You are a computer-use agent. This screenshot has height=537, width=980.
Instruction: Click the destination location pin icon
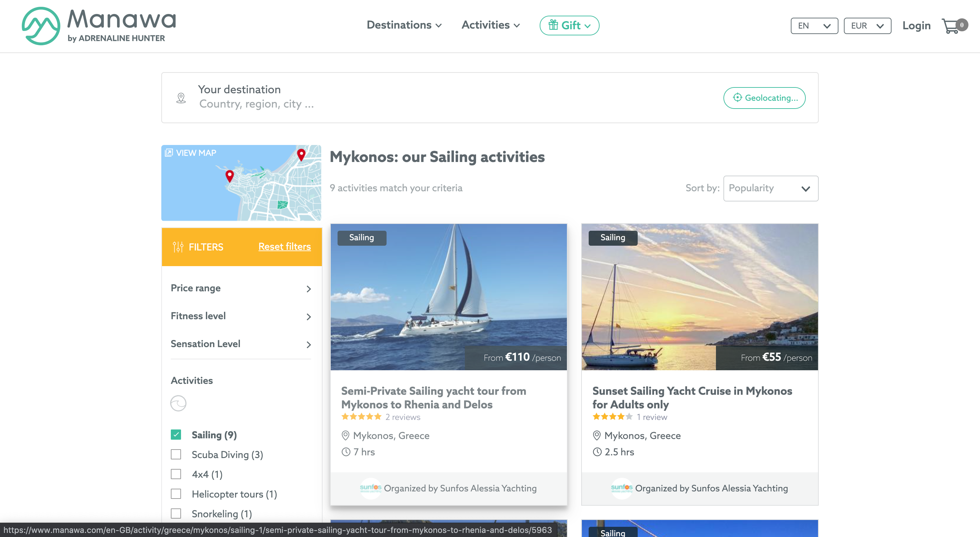click(181, 98)
